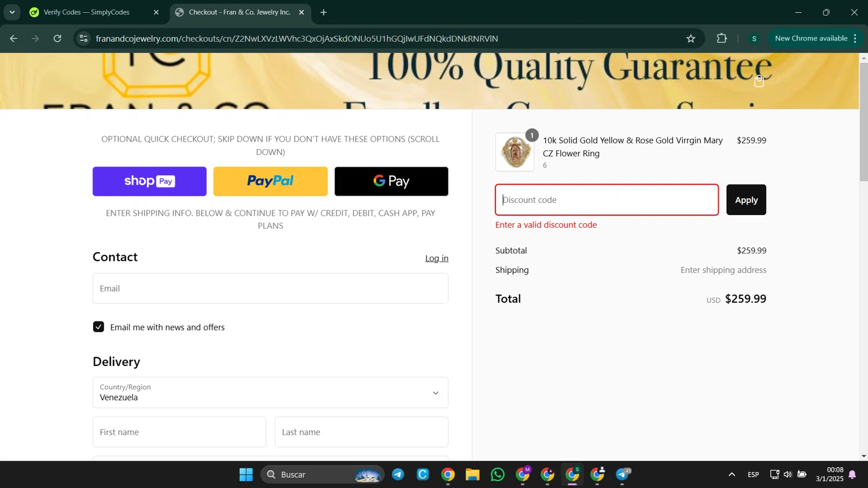Show hidden system tray icons

click(x=732, y=475)
